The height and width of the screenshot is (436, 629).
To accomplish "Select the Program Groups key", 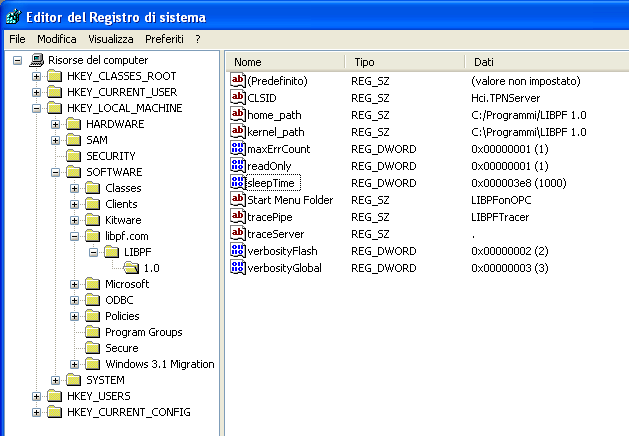I will tap(143, 332).
